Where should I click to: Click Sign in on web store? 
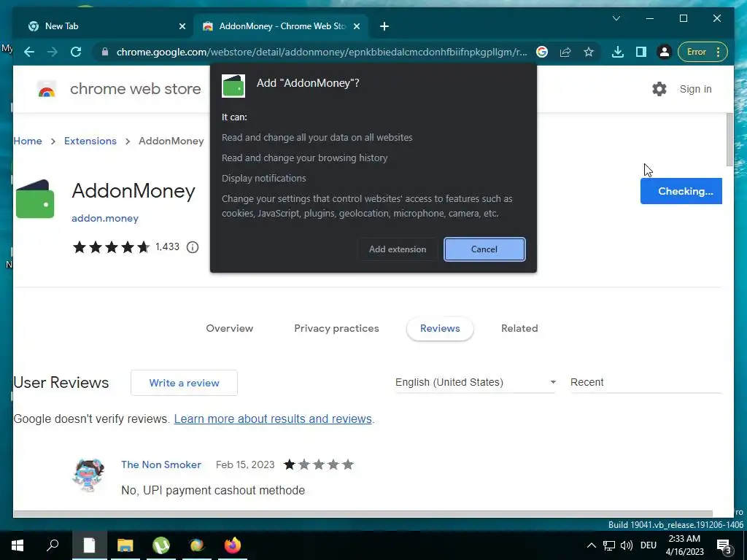tap(695, 89)
